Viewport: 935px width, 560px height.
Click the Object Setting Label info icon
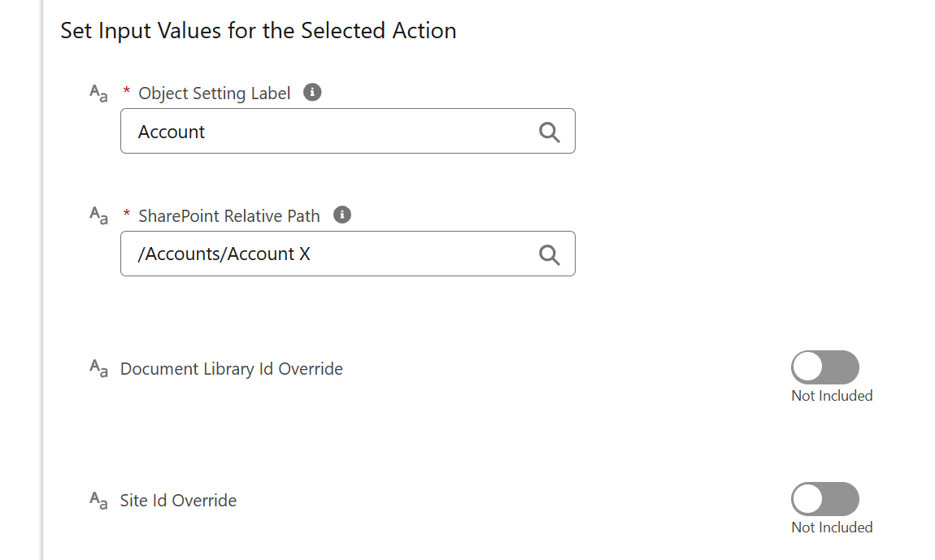point(312,93)
